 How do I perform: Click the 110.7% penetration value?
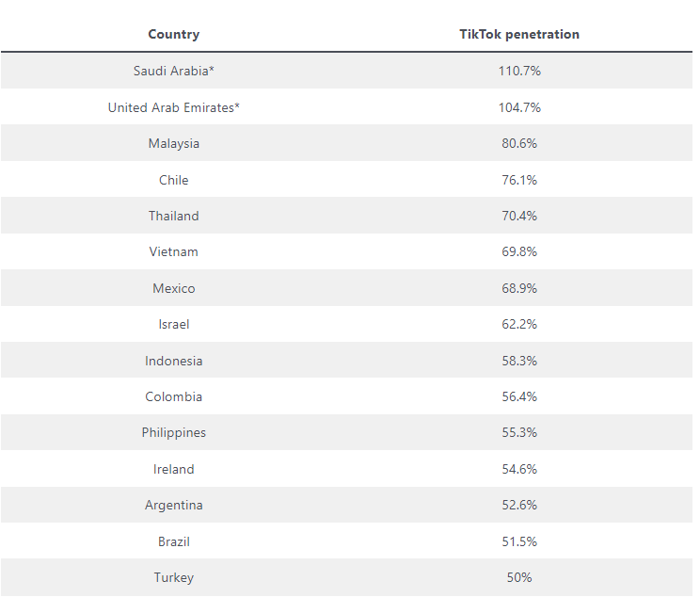519,71
